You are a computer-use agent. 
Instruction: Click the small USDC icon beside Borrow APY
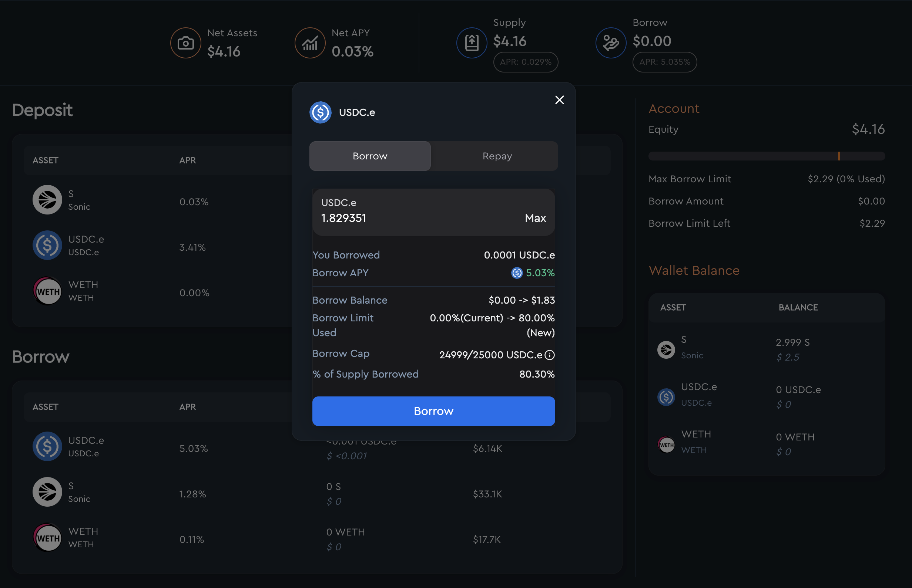[x=517, y=273]
